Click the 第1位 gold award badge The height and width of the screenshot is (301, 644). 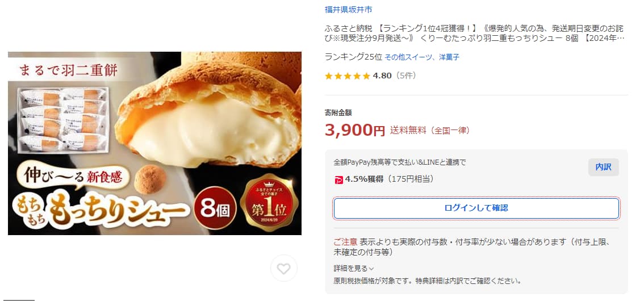(x=269, y=203)
